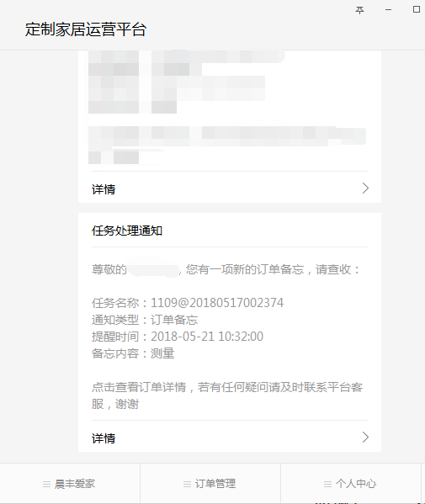Viewport: 425px width, 504px height.
Task: Expand the 任务处理通知 card's right chevron
Action: pyautogui.click(x=365, y=438)
